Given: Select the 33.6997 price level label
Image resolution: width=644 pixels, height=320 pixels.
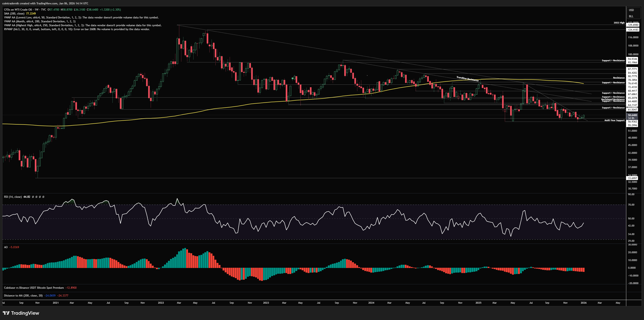Looking at the screenshot, I should pos(632,178).
